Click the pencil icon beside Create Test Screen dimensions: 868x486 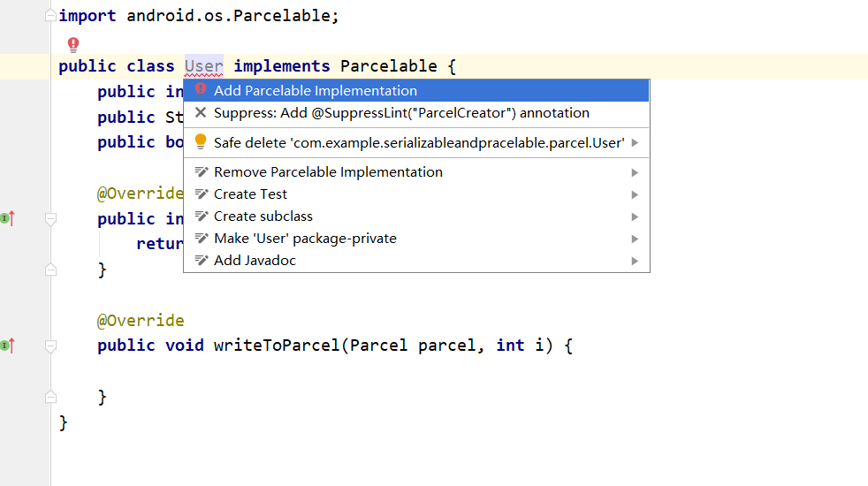201,194
